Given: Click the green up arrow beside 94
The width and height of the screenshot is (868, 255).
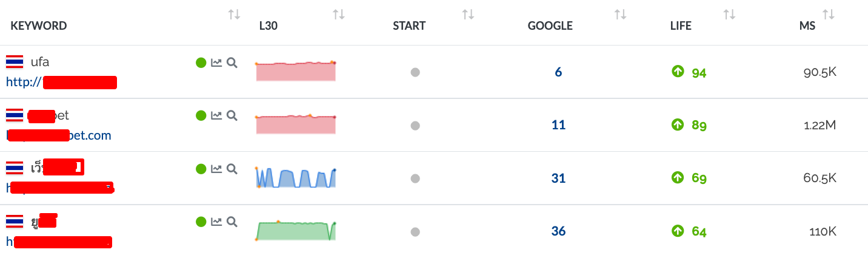Looking at the screenshot, I should 678,72.
